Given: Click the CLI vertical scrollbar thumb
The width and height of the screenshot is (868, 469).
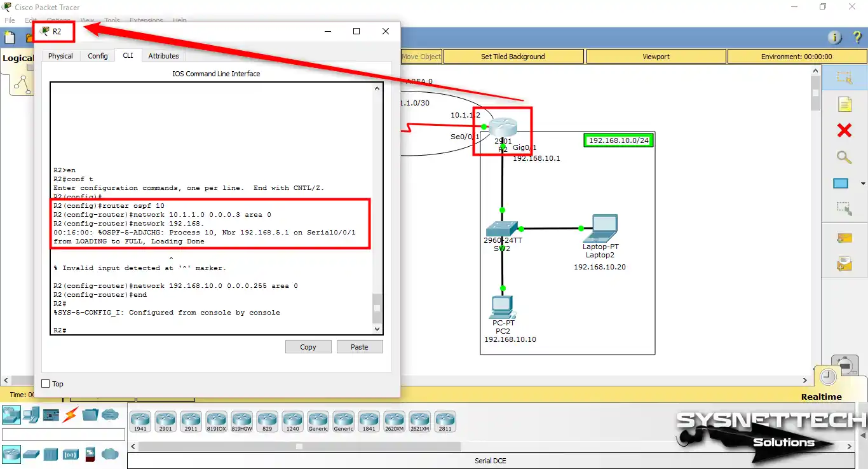Looking at the screenshot, I should (x=377, y=309).
